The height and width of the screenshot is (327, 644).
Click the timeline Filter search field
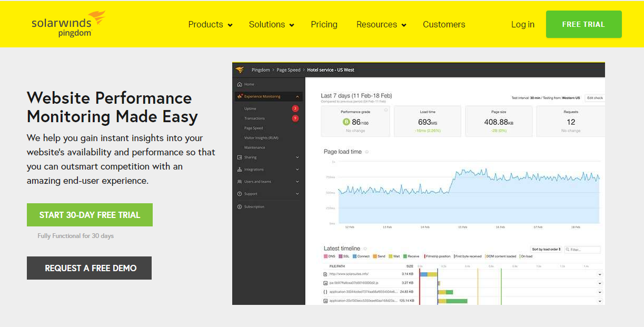click(x=582, y=249)
